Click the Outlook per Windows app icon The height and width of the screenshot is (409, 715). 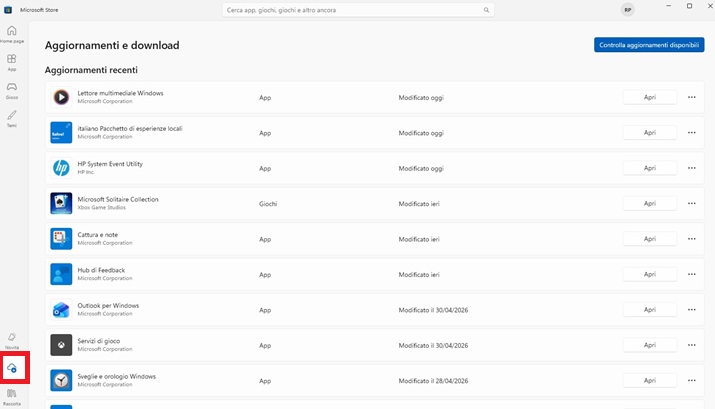point(61,310)
